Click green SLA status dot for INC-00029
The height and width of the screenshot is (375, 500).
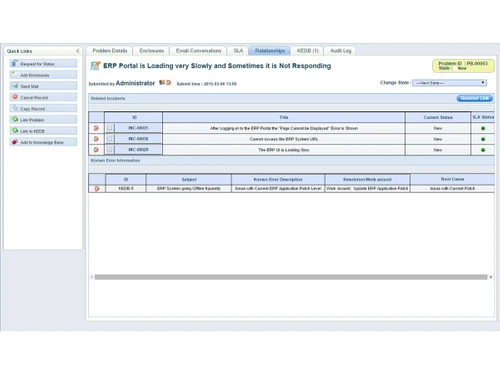point(483,150)
